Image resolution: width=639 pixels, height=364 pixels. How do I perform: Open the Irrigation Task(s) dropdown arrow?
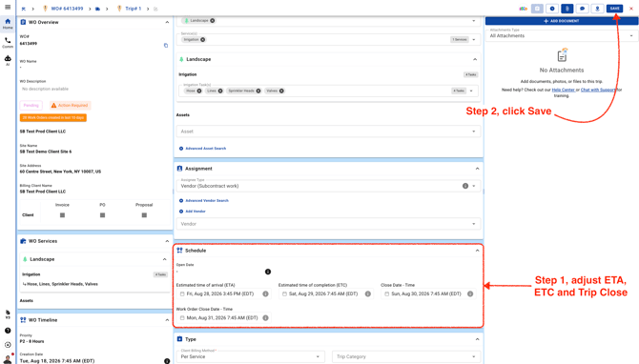pyautogui.click(x=471, y=91)
